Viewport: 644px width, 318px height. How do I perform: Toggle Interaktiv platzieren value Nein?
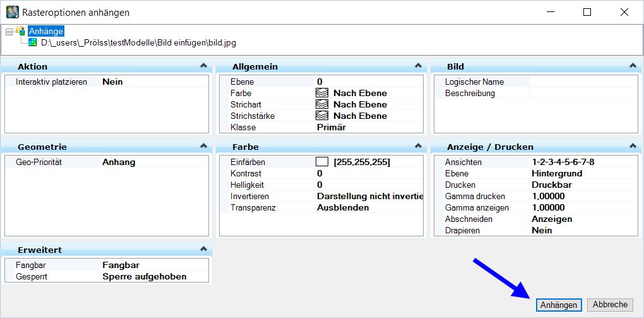(x=154, y=82)
